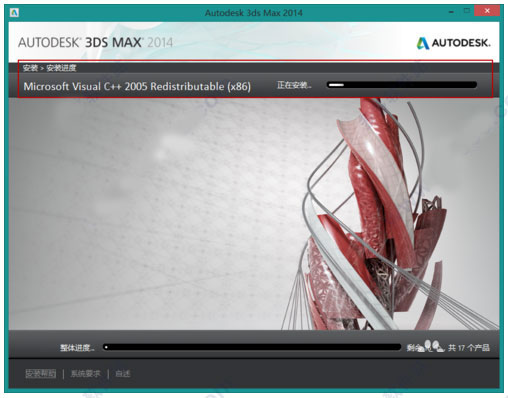Click the 整体进度 overall progress bar
508x398 pixels.
[252, 347]
